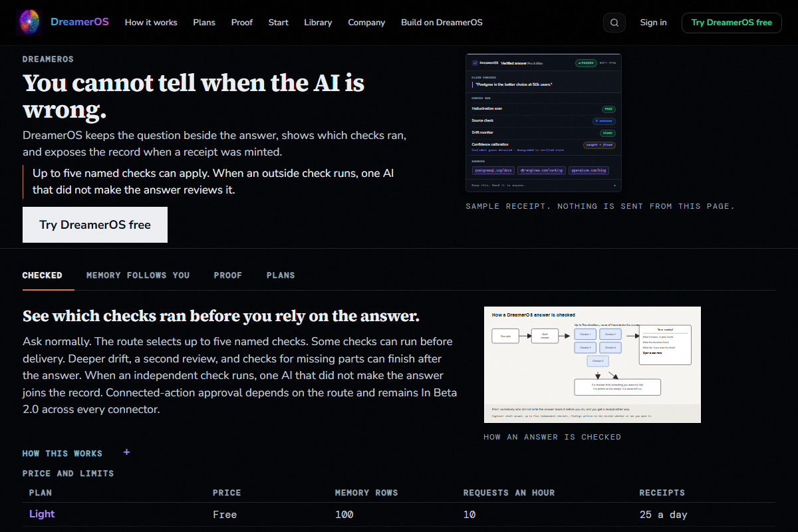Click the SAMPLE RECEIPT caption text
The width and height of the screenshot is (798, 532).
coord(600,206)
